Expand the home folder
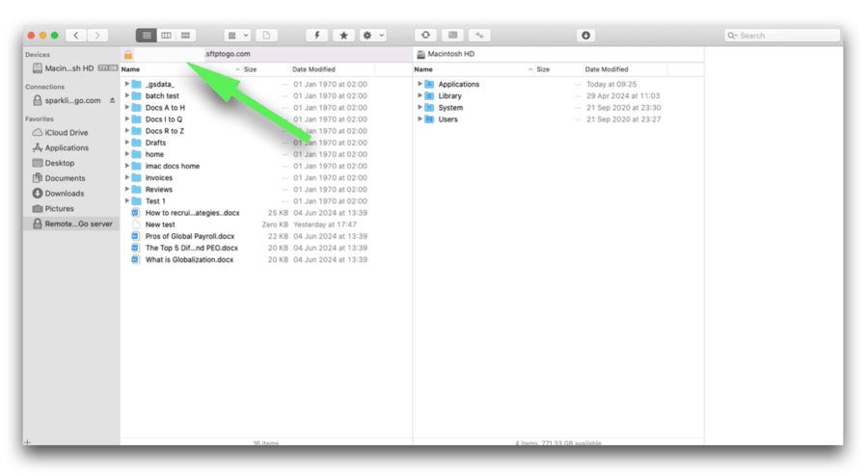The image size is (868, 476). pyautogui.click(x=127, y=154)
